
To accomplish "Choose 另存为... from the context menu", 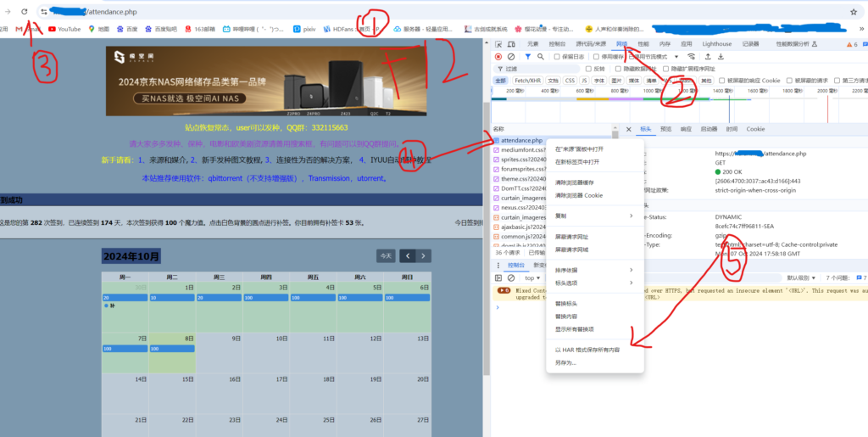I will (595, 363).
